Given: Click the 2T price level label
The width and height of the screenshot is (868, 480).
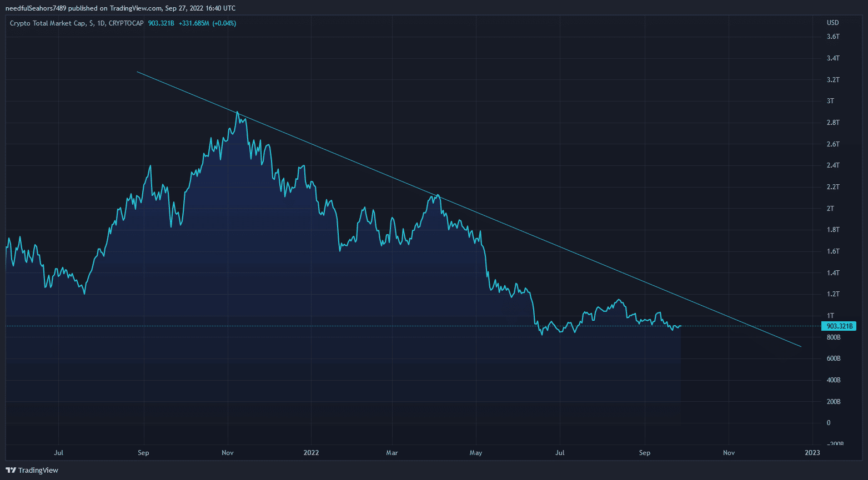Looking at the screenshot, I should pos(830,209).
